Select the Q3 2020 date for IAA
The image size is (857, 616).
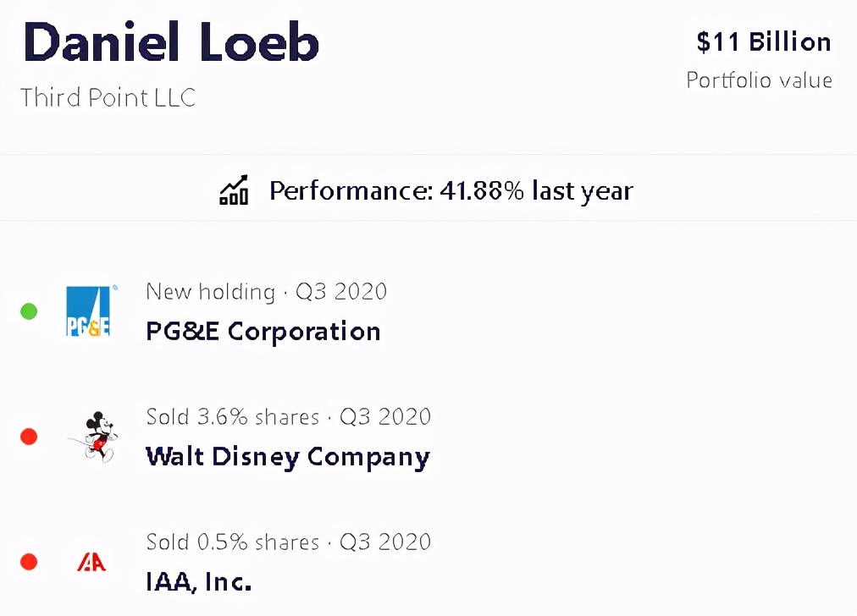385,542
